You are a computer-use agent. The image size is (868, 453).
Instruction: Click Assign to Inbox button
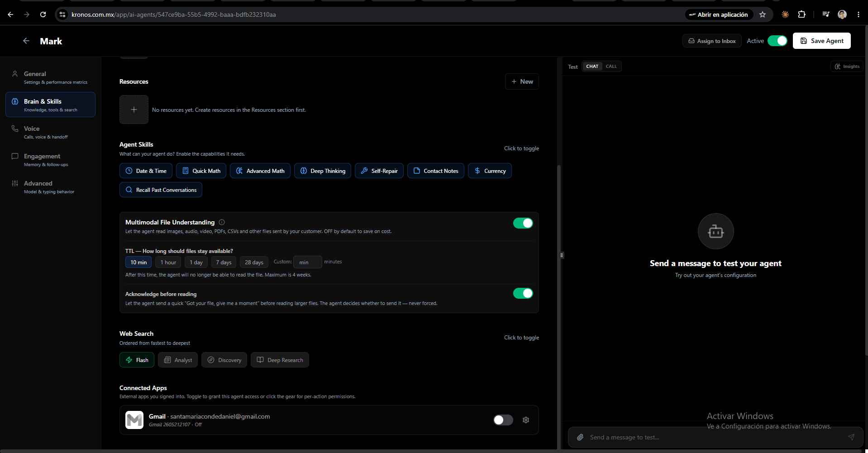tap(712, 41)
